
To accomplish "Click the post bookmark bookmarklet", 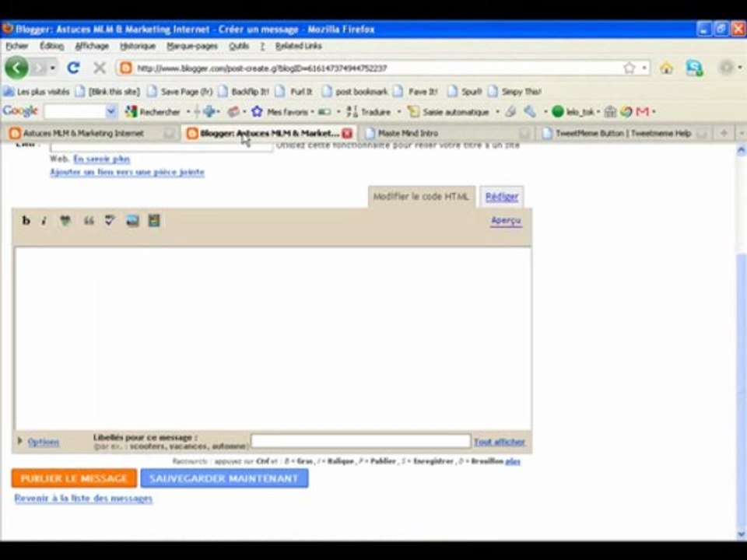I will (355, 92).
